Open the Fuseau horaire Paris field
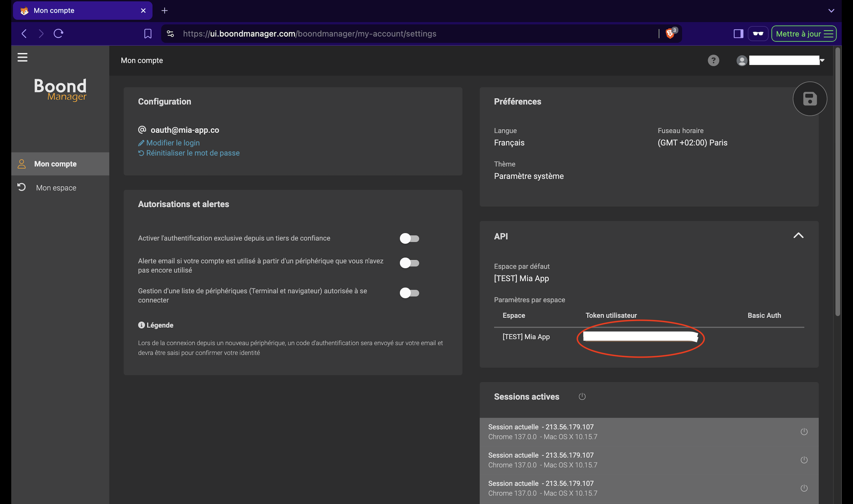This screenshot has width=853, height=504. tap(692, 143)
